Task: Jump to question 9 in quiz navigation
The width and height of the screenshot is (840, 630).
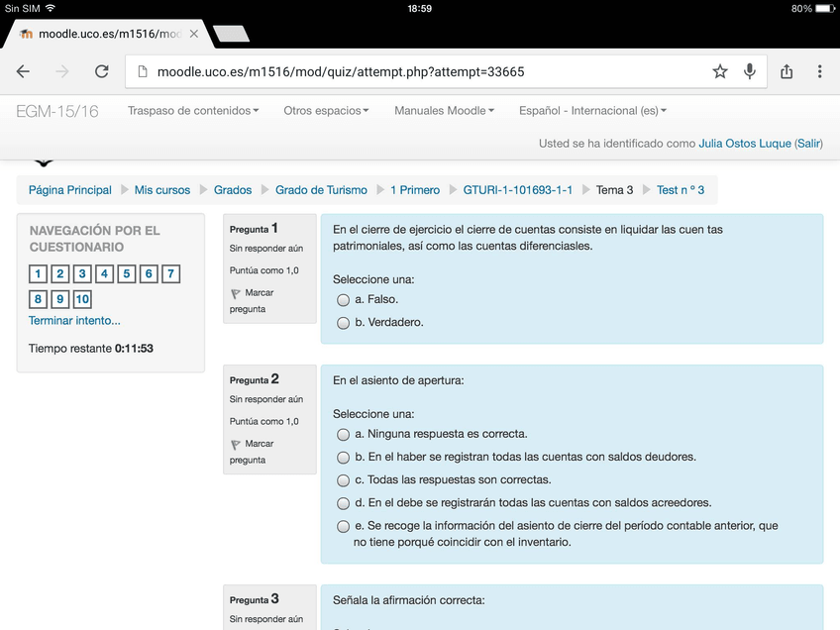Action: click(x=60, y=299)
